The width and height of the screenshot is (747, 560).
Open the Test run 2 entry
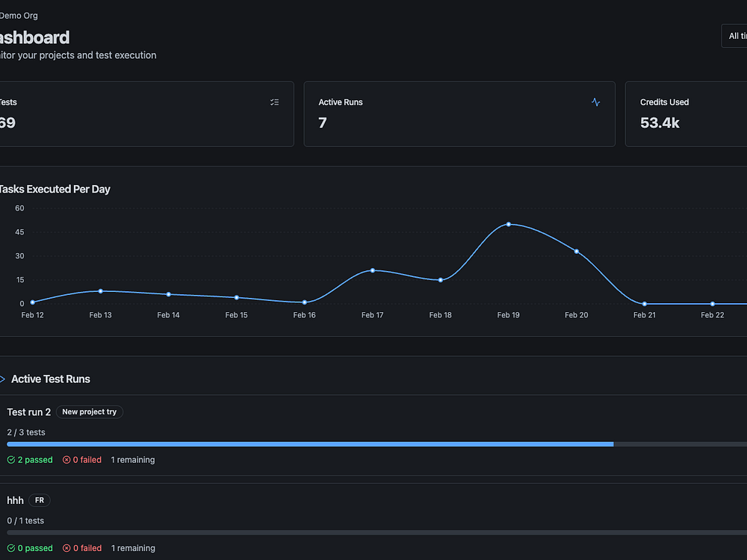29,412
